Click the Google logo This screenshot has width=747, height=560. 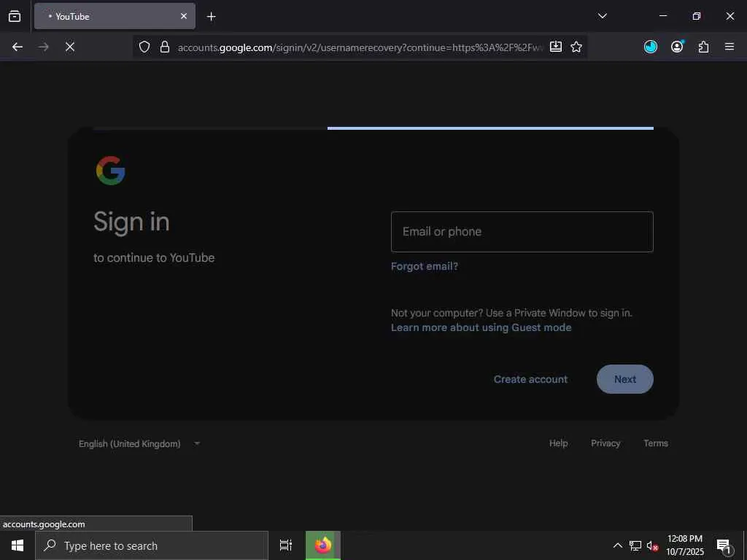point(111,171)
